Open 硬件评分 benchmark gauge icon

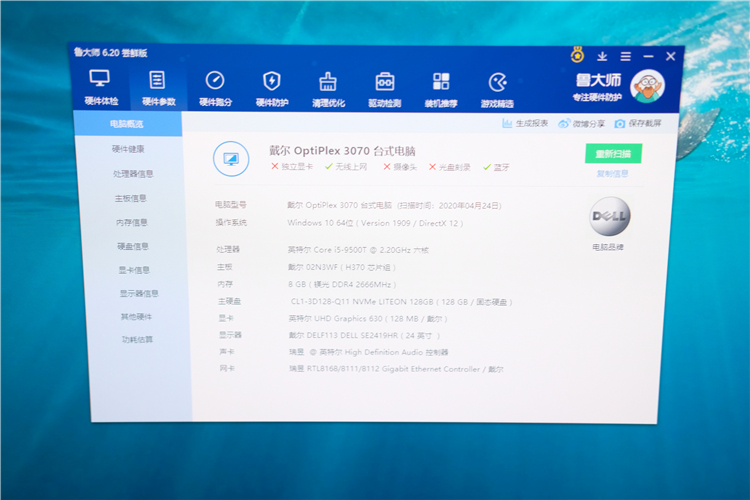point(215,80)
